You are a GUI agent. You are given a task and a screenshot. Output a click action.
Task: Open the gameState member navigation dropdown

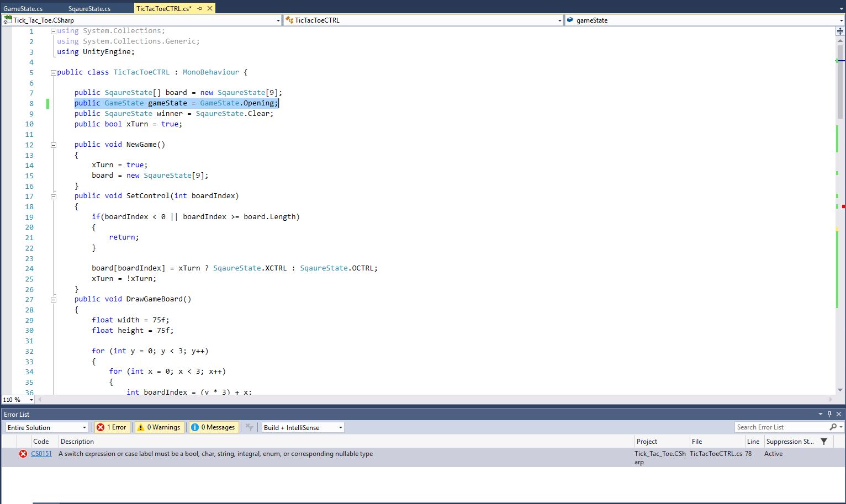(x=841, y=20)
